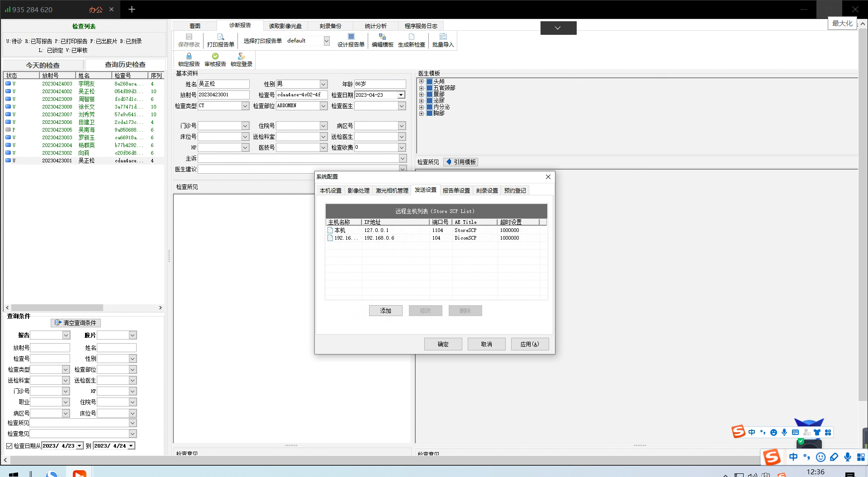Open the 选择打印报告单 default dropdown

coord(326,41)
